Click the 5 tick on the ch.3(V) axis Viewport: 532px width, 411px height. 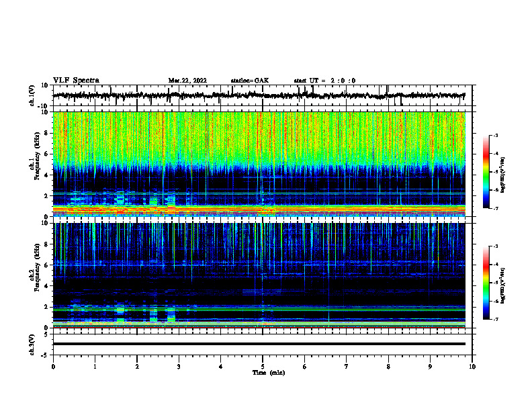click(x=46, y=334)
